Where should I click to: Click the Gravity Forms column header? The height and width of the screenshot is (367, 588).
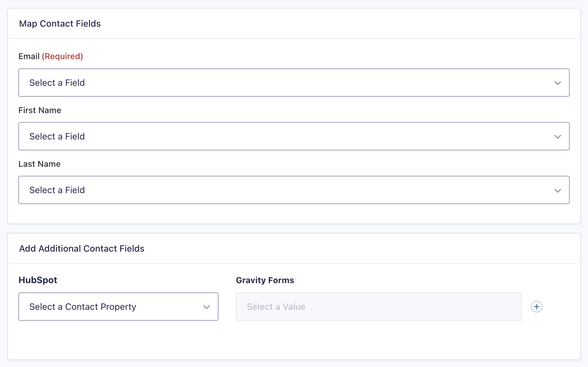[x=265, y=280]
